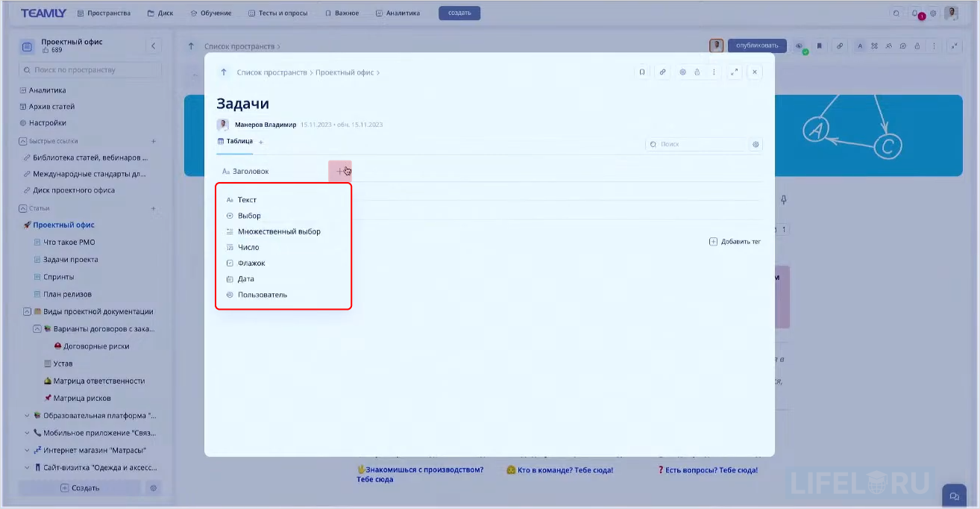Open the settings gear in the article toolbar
980x509 pixels.
pos(682,72)
